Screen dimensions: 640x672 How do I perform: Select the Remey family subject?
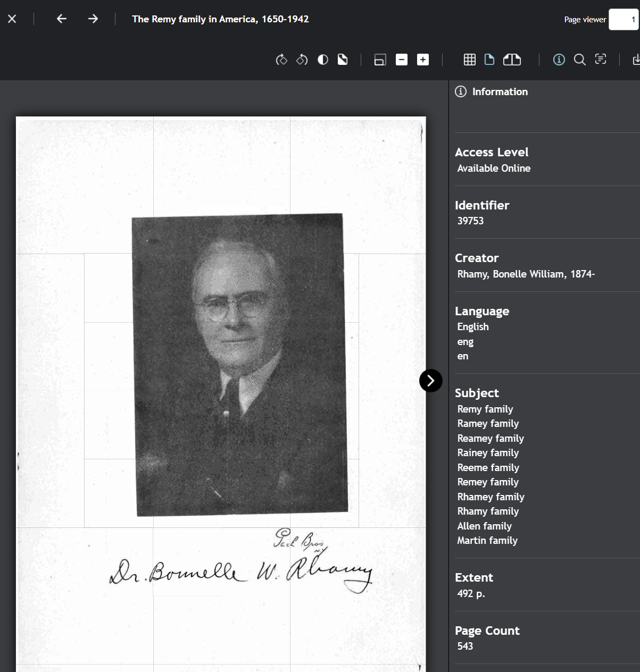pyautogui.click(x=488, y=482)
